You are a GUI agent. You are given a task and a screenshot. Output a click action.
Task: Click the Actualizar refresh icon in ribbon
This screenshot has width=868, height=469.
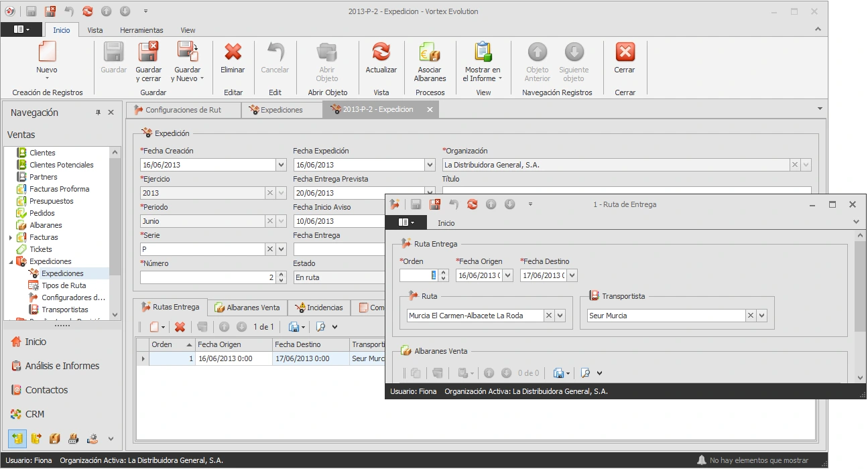pos(381,52)
